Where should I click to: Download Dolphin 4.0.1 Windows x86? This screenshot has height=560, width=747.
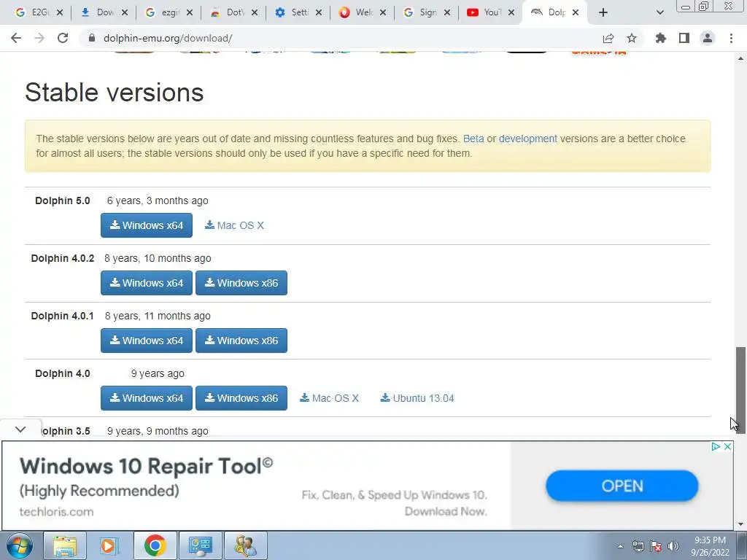(241, 341)
